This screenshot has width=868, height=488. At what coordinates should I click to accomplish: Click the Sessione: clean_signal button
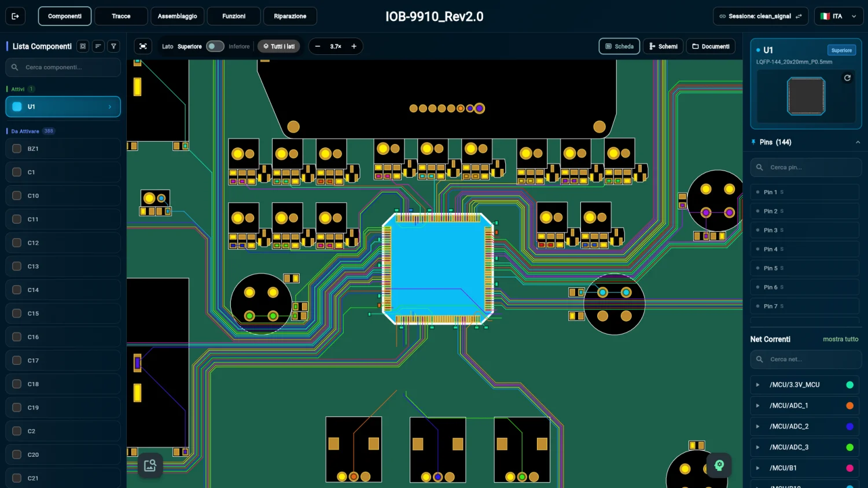(x=762, y=16)
